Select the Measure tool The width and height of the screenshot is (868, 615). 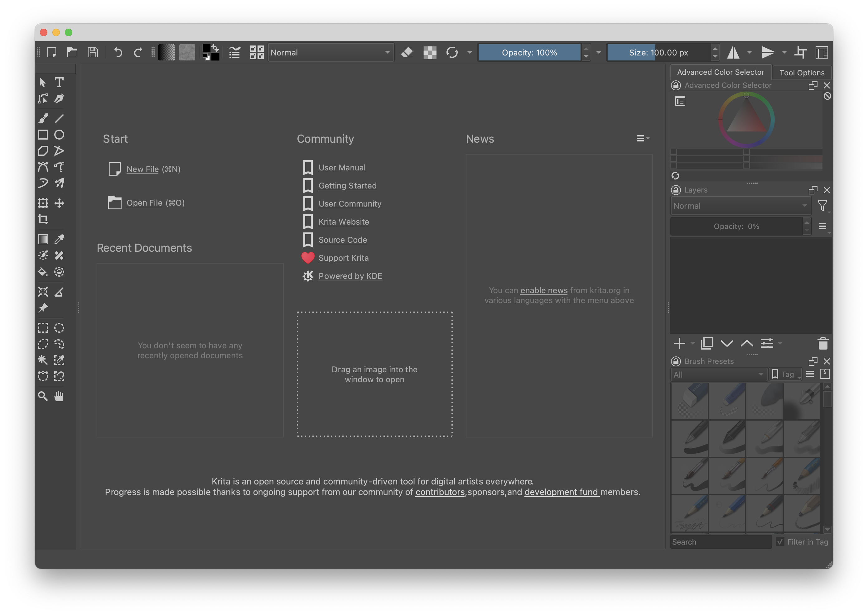[59, 292]
